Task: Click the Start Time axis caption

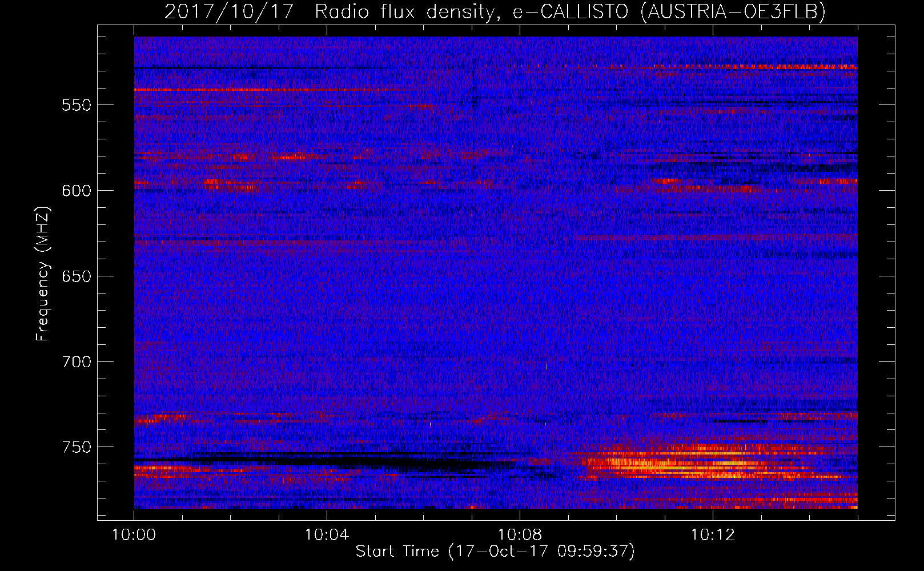Action: pos(495,552)
